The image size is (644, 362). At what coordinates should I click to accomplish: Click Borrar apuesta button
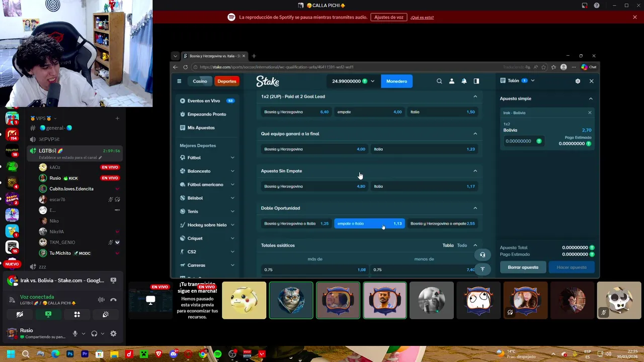(523, 267)
